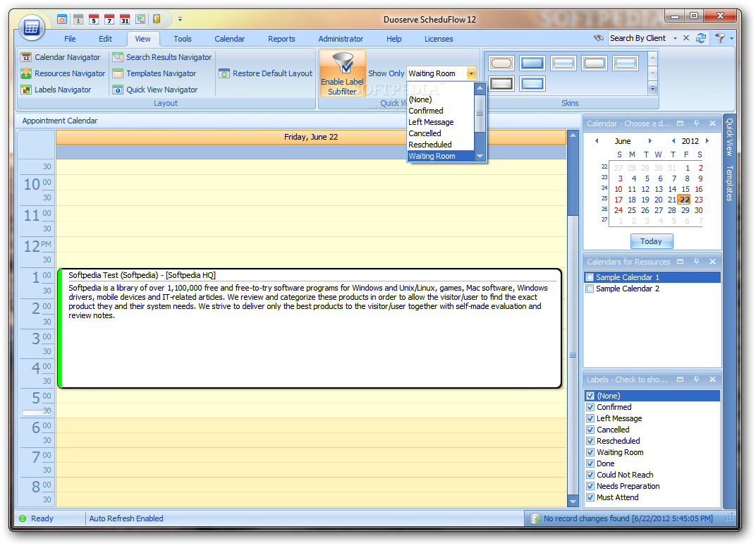Screen dimensions: 756x546
Task: Expand the Skins gallery with bottom arrow
Action: click(653, 88)
